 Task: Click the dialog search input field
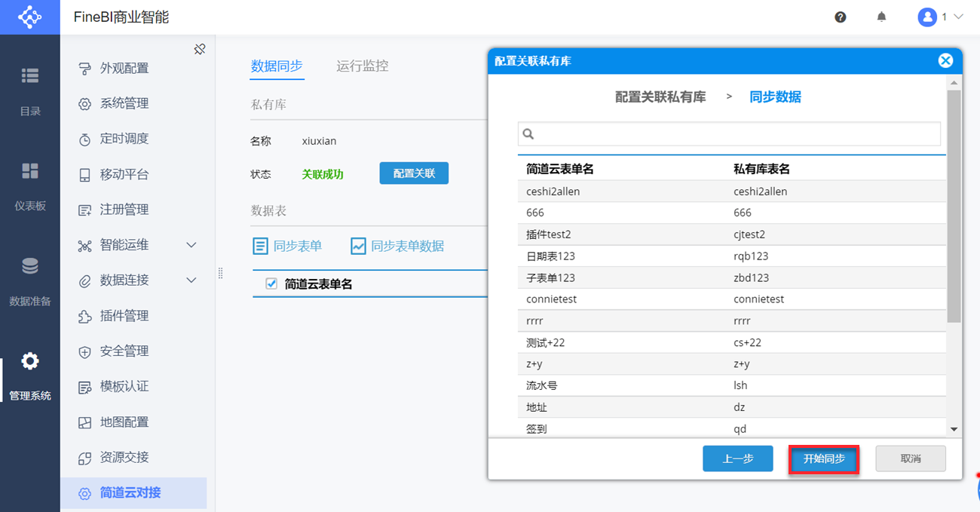coord(729,133)
